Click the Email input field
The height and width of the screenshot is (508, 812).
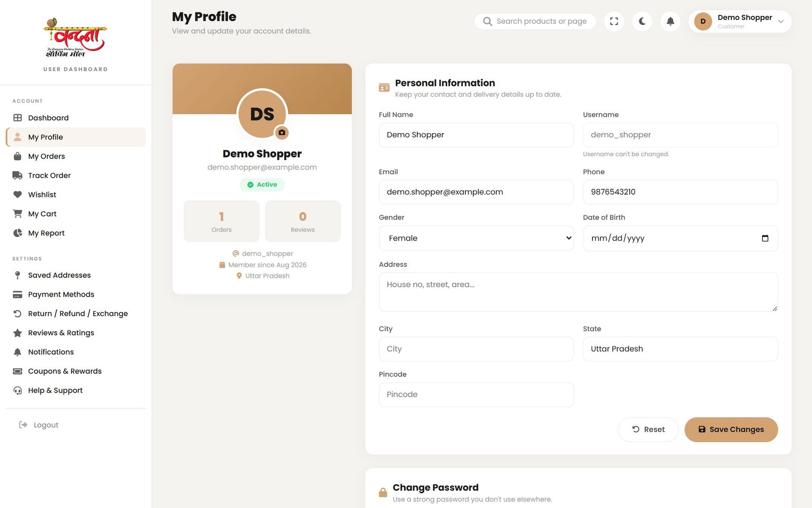476,192
